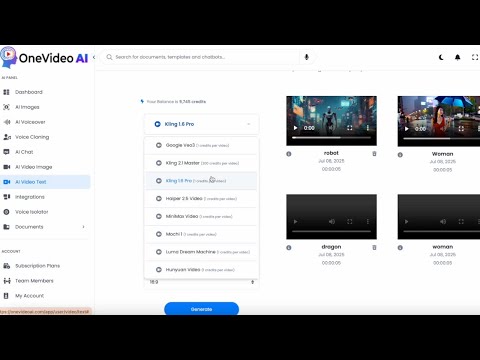Toggle dark mode moon icon
The image size is (480, 360).
pyautogui.click(x=441, y=57)
